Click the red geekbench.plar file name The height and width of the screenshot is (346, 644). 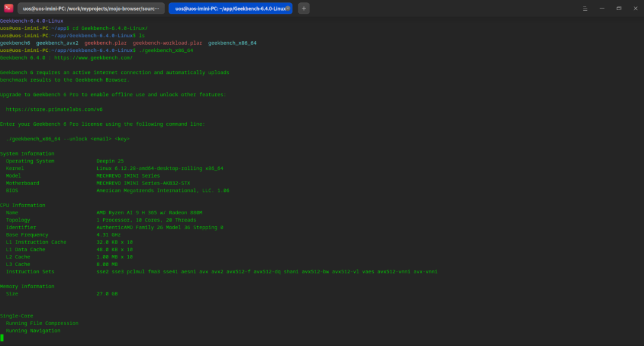(106, 43)
